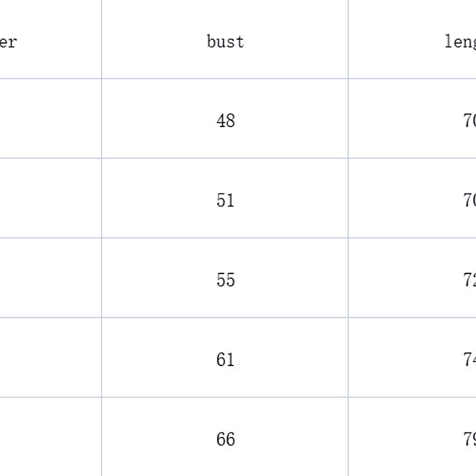Select the bust cell containing 48
The height and width of the screenshot is (476, 476).
coord(225,120)
